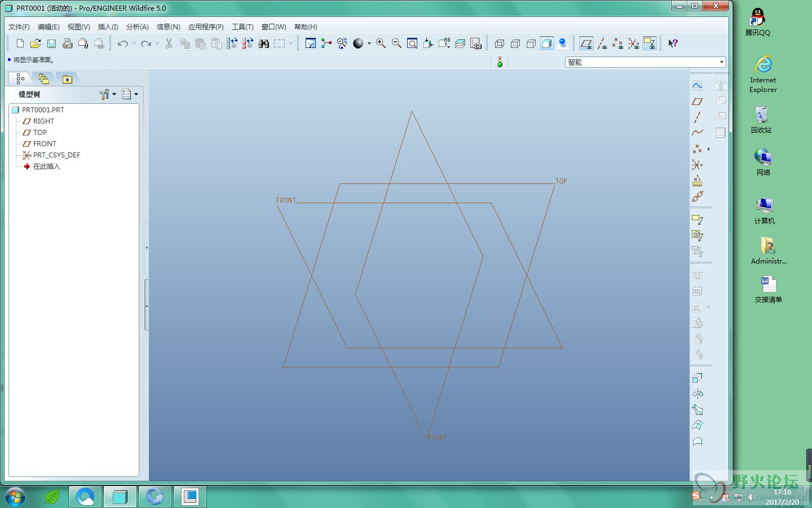Open the View Manager icon
The height and width of the screenshot is (508, 812).
pos(476,43)
